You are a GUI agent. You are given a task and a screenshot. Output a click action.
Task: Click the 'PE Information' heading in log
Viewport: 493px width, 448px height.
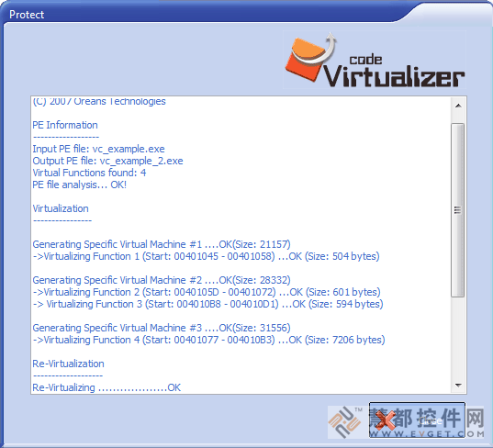[x=65, y=125]
